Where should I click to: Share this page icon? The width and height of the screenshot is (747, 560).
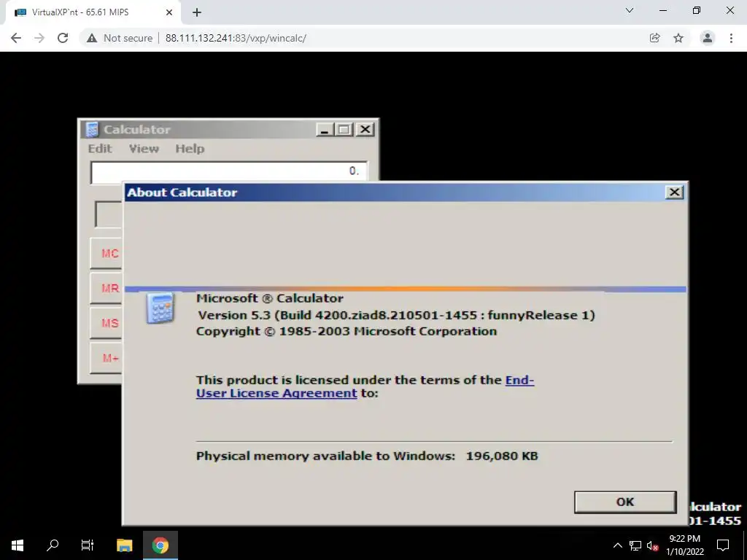[x=654, y=38]
